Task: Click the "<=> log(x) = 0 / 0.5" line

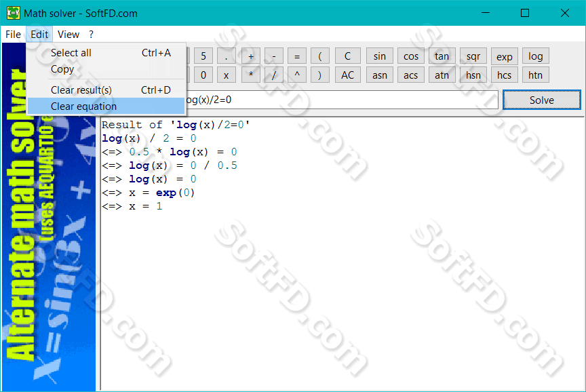Action: click(170, 165)
